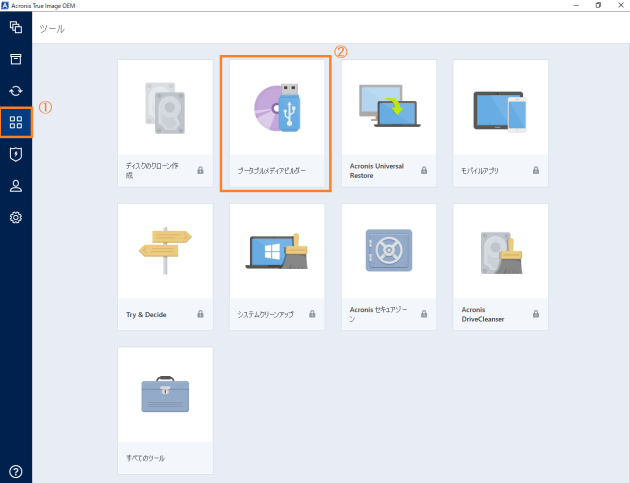Open the Backup section in sidebar
The height and width of the screenshot is (483, 630).
click(x=16, y=27)
